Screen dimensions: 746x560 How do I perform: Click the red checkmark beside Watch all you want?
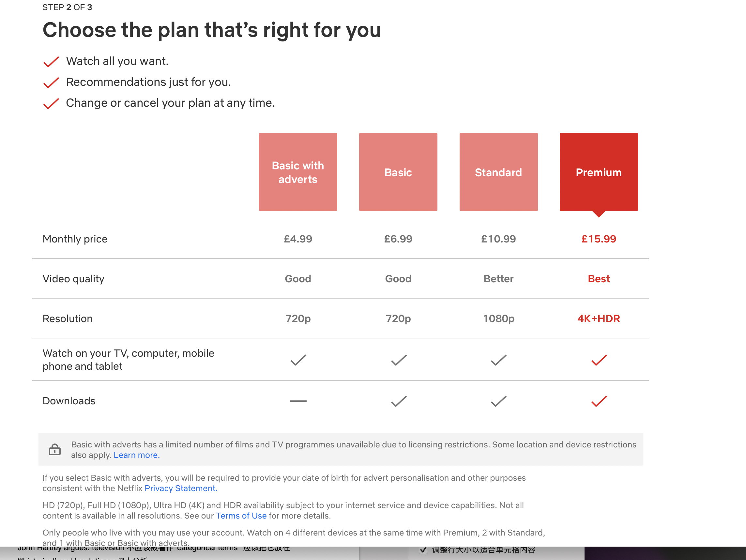click(x=51, y=62)
